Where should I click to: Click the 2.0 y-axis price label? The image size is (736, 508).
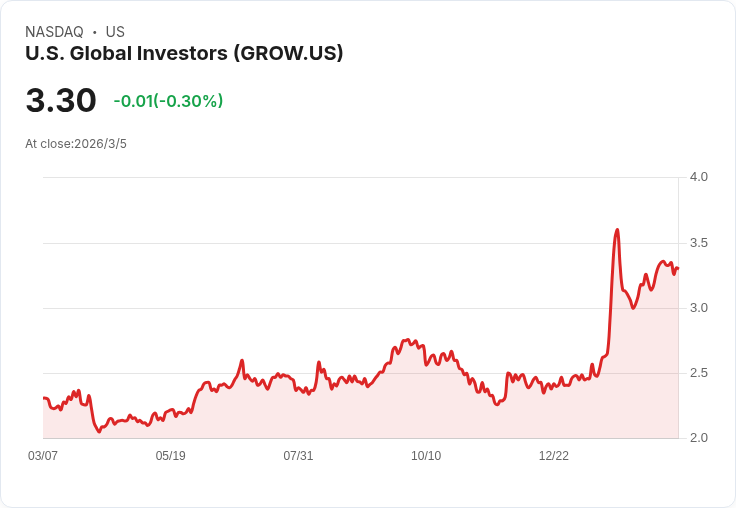pyautogui.click(x=698, y=438)
